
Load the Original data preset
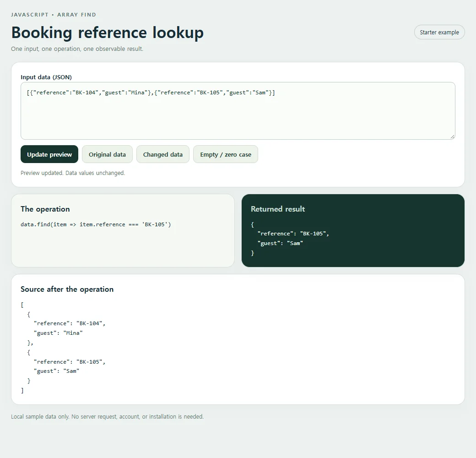pos(107,154)
